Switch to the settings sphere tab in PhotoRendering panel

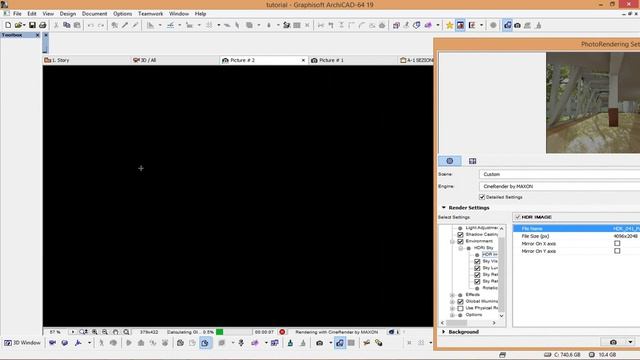coord(450,161)
